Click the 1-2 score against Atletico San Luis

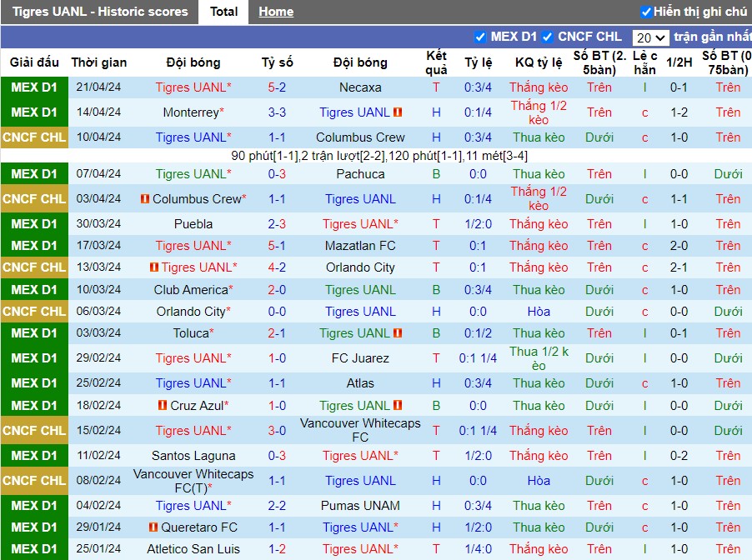tap(277, 548)
